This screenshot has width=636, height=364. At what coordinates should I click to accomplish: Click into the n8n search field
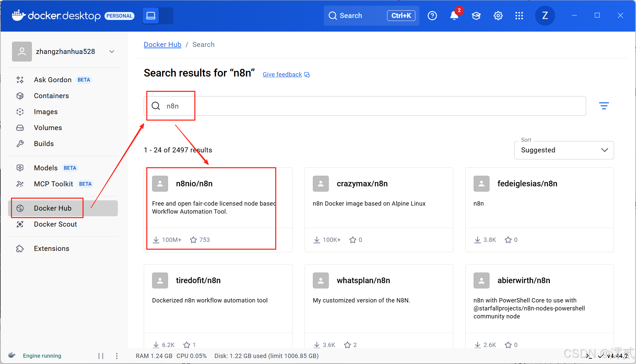365,106
